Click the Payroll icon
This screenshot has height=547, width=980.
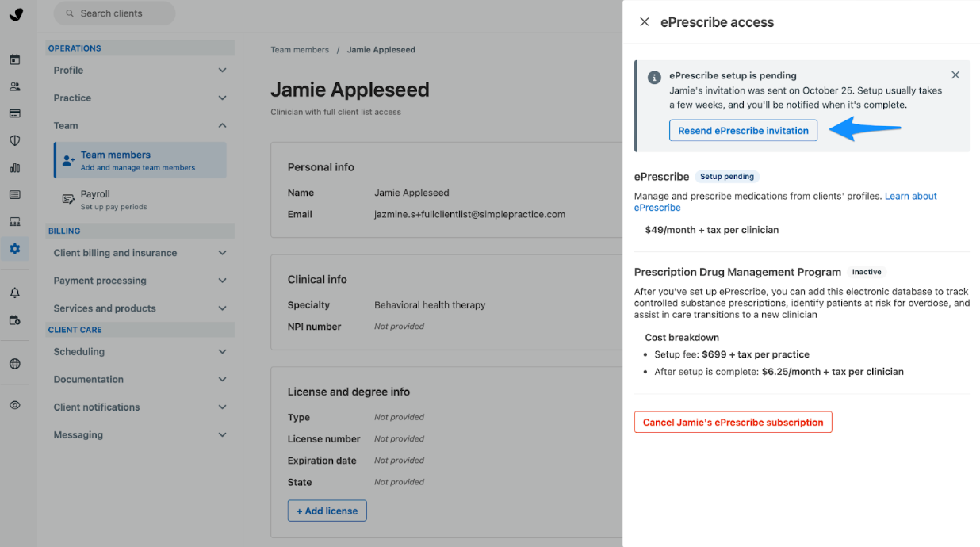68,200
